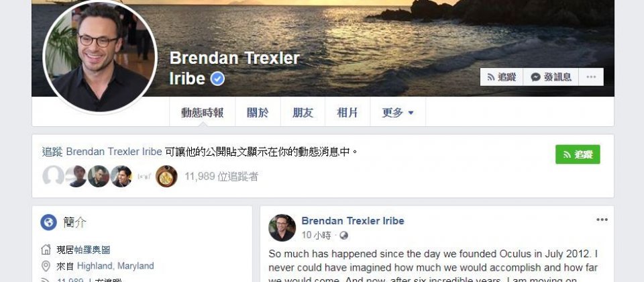Click the public globe icon beside 10 小時
Viewport: 644px width, 282px height.
click(343, 236)
